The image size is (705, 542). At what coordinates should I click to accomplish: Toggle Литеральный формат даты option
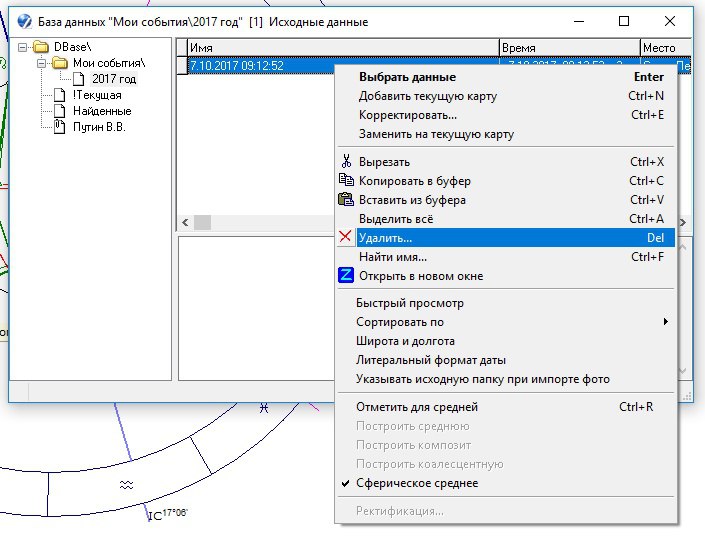[506, 360]
